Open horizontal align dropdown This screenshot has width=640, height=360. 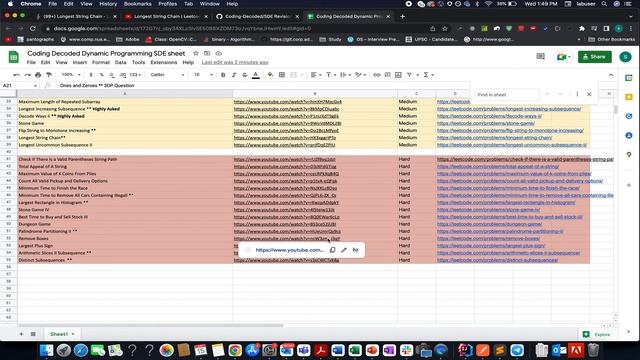(x=316, y=75)
